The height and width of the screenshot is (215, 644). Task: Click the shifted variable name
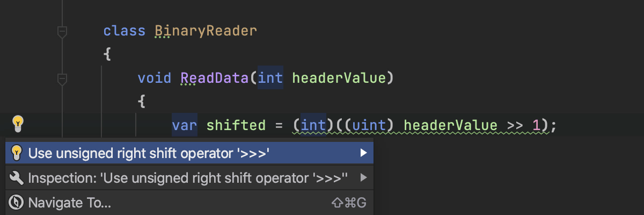tap(236, 126)
